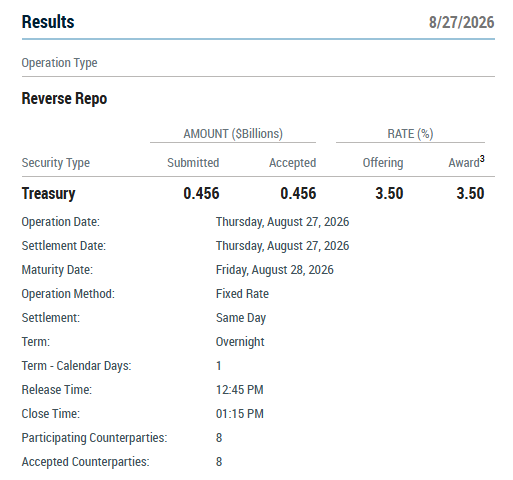Screen dimensions: 513x480
Task: Click the Maturity Date value Friday, August 28
Action: tap(275, 270)
